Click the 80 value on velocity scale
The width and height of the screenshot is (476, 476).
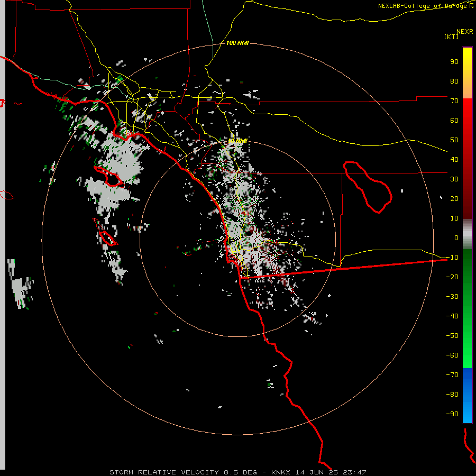click(454, 81)
